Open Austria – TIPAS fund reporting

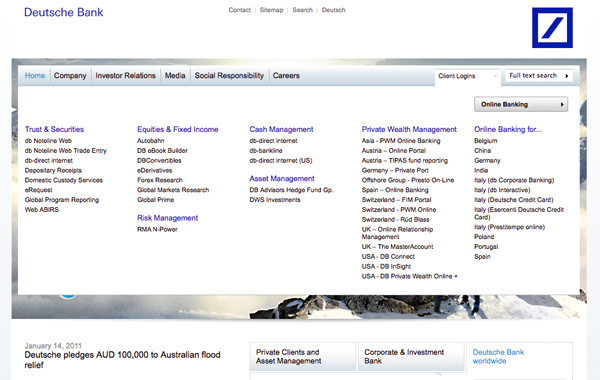click(x=405, y=161)
